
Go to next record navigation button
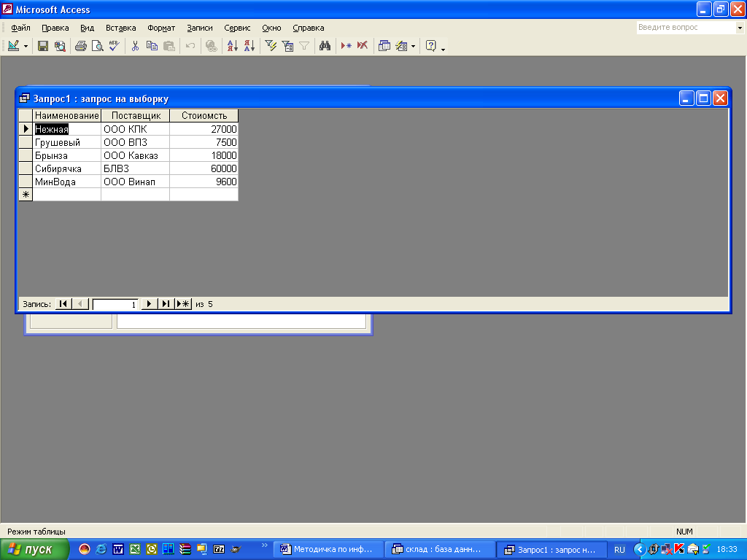[x=149, y=304]
